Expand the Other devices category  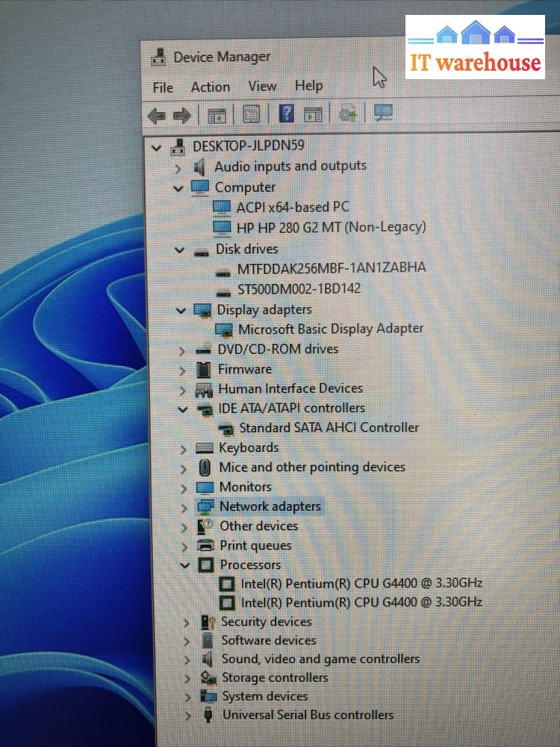pyautogui.click(x=184, y=527)
